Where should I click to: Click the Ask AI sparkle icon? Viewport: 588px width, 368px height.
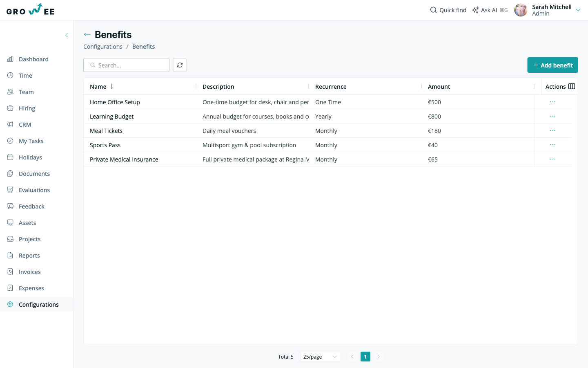pos(475,10)
